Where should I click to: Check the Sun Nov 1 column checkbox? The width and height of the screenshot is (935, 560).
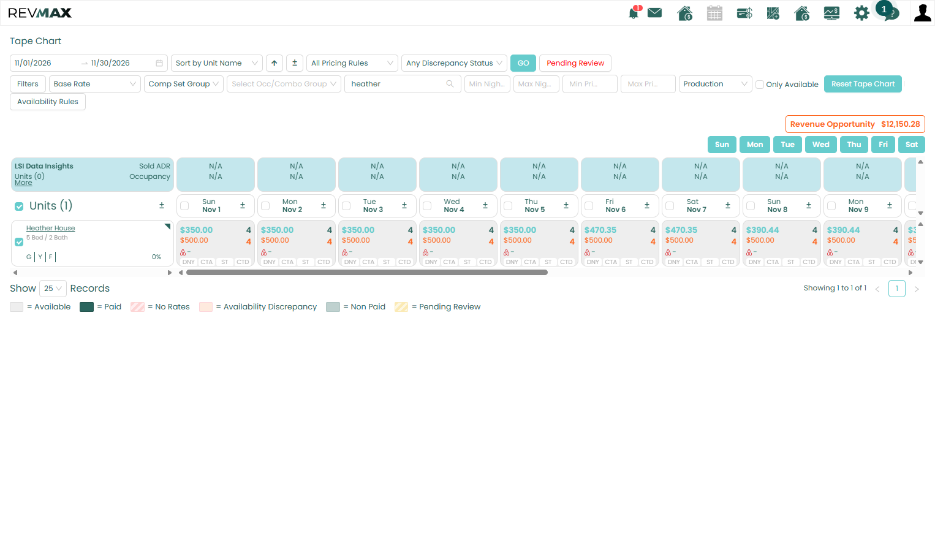(184, 206)
